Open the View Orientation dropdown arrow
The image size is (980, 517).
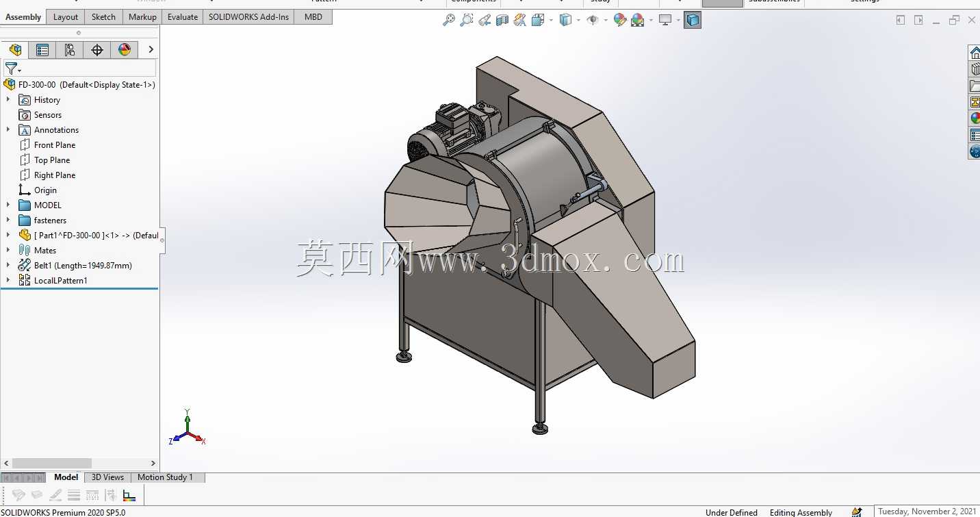[x=551, y=21]
